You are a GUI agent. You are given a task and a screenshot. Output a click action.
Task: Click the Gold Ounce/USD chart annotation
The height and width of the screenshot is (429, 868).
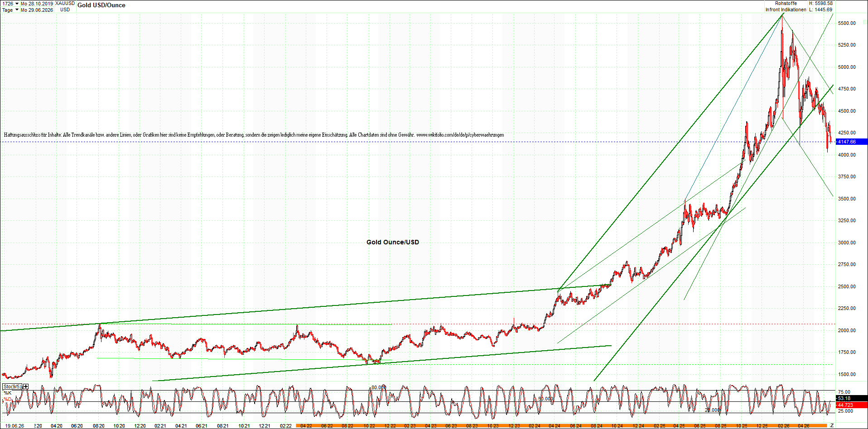click(x=393, y=242)
